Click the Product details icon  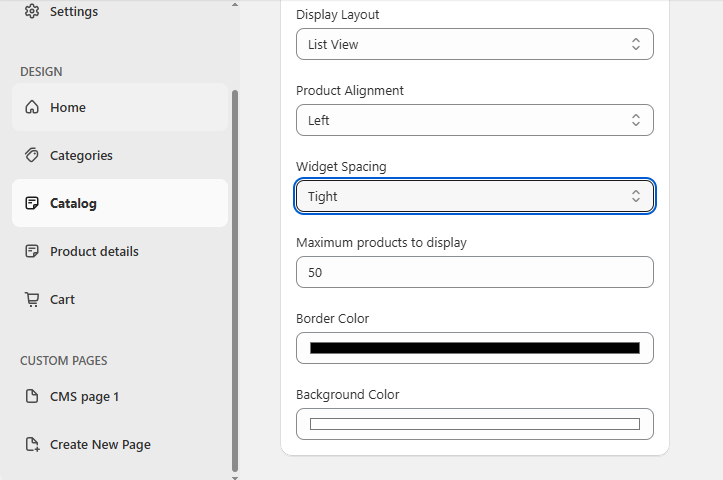32,251
